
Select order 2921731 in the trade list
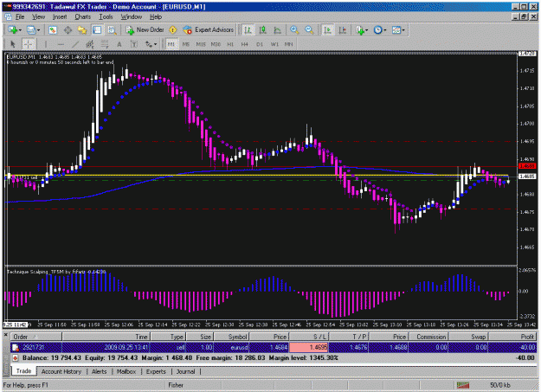pos(274,347)
